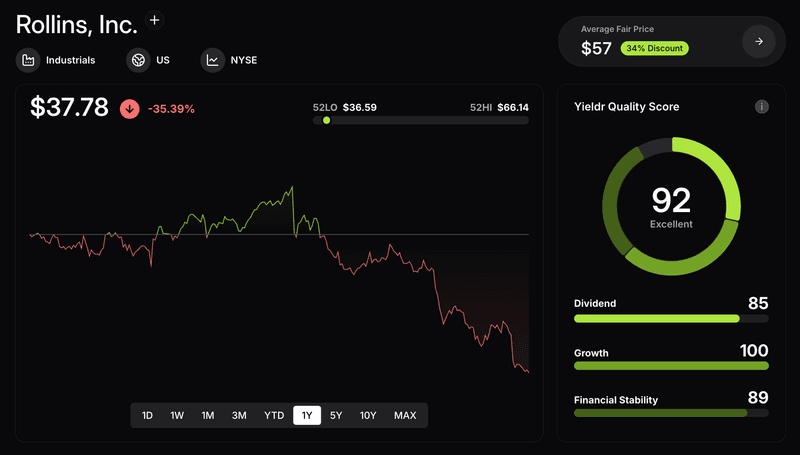Click the Financial Stability score bar

point(671,413)
